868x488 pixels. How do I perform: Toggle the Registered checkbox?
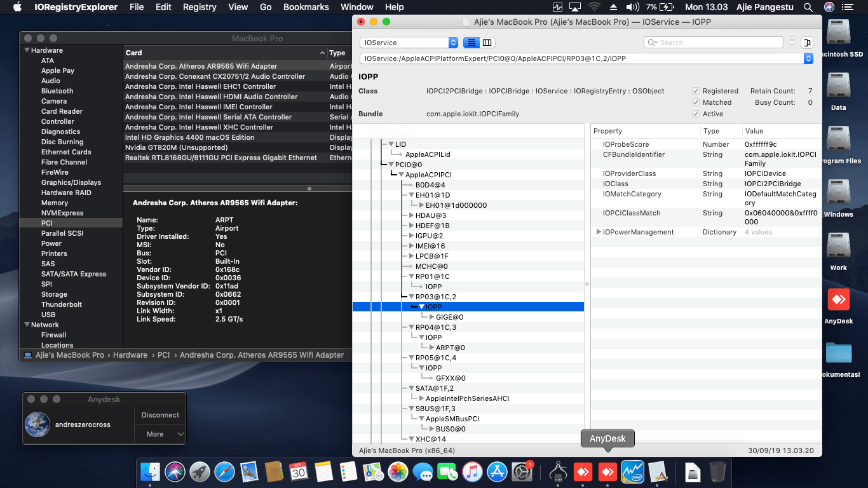point(696,91)
